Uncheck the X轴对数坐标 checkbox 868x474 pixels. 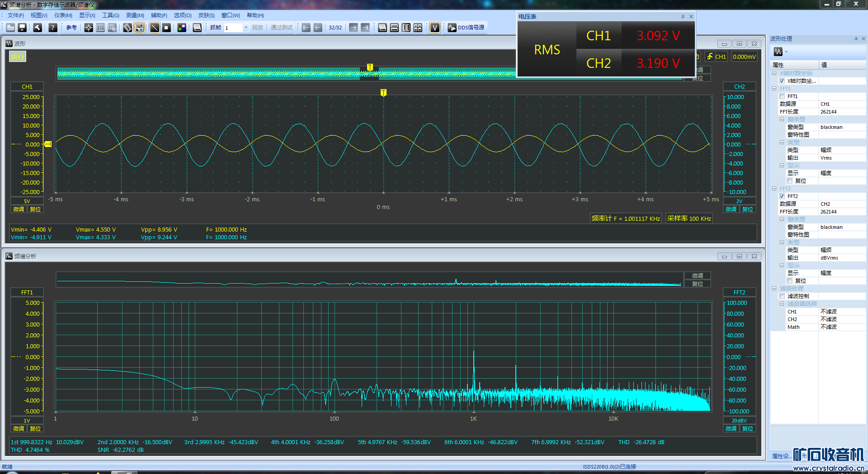pos(782,81)
